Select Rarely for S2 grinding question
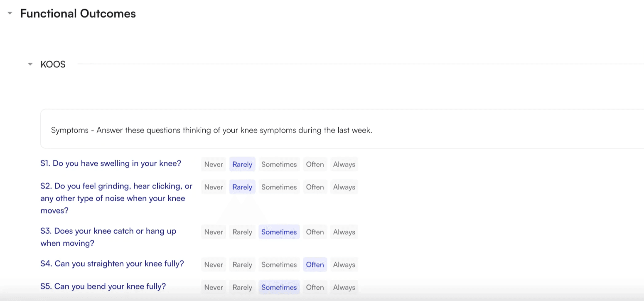 pyautogui.click(x=242, y=187)
